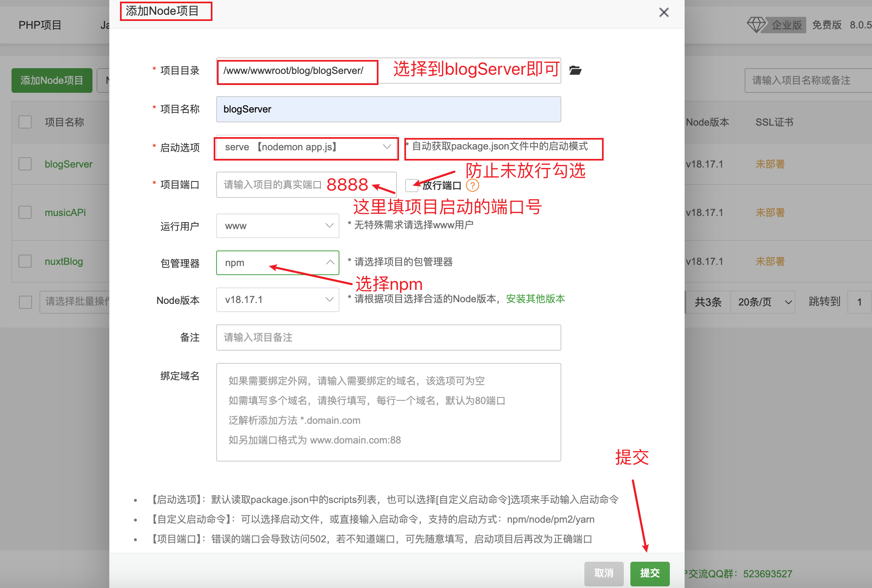Select the blogServer row checkbox
The width and height of the screenshot is (872, 588).
click(25, 164)
